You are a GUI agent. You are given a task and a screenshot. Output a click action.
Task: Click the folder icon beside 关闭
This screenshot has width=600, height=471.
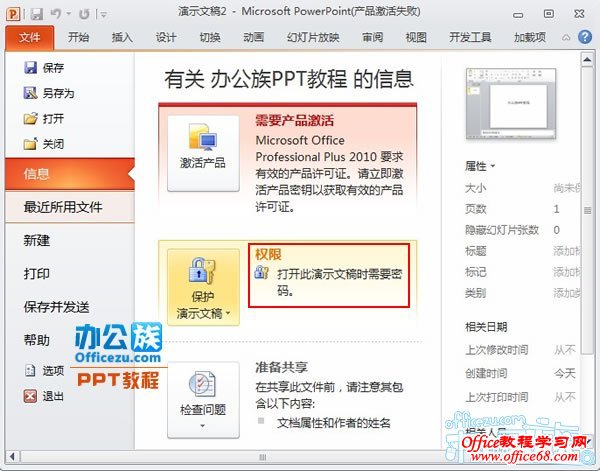pyautogui.click(x=30, y=144)
